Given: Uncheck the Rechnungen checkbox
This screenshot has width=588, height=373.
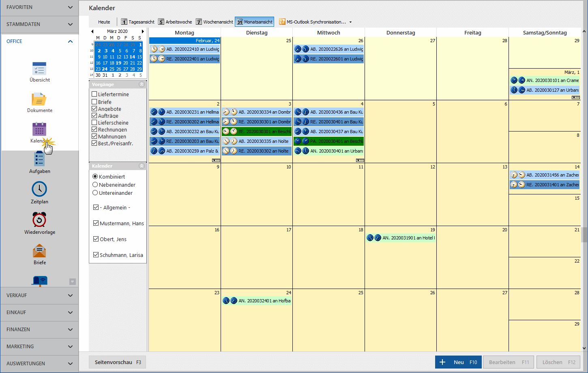Looking at the screenshot, I should [x=94, y=129].
